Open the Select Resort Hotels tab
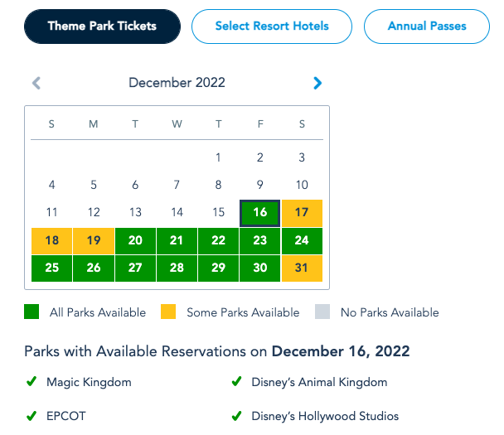Viewport: 504px width, 435px height. (272, 27)
